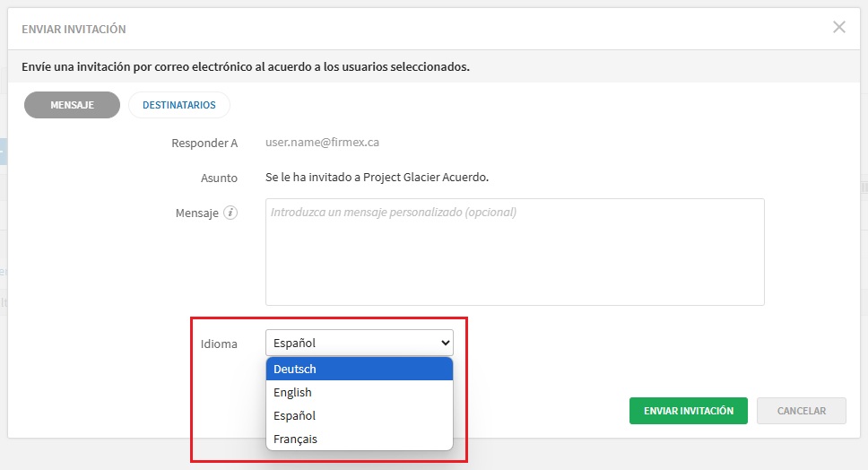The height and width of the screenshot is (470, 868).
Task: Switch to the Mensaje tab
Action: [72, 105]
